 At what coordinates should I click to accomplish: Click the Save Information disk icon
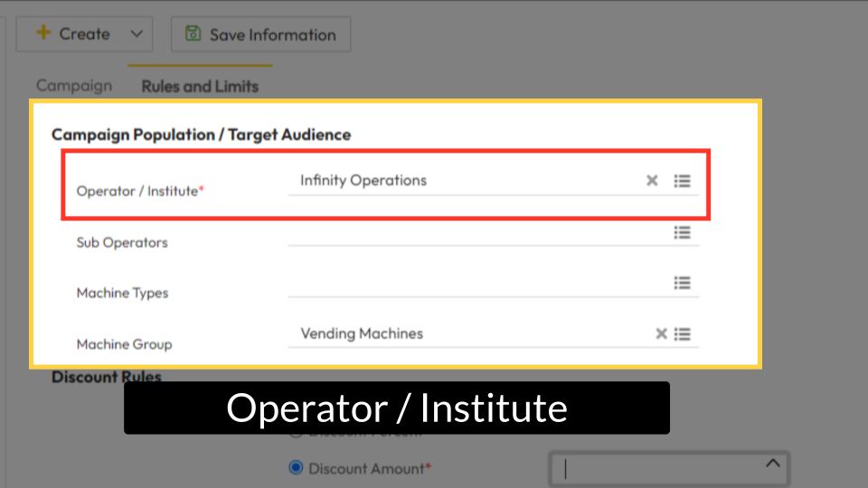tap(193, 34)
